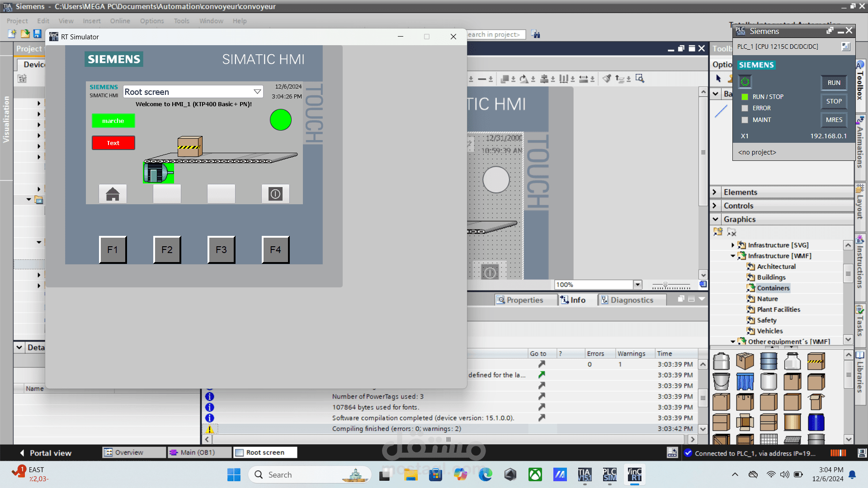Collapse the Details view panel

pyautogui.click(x=19, y=347)
